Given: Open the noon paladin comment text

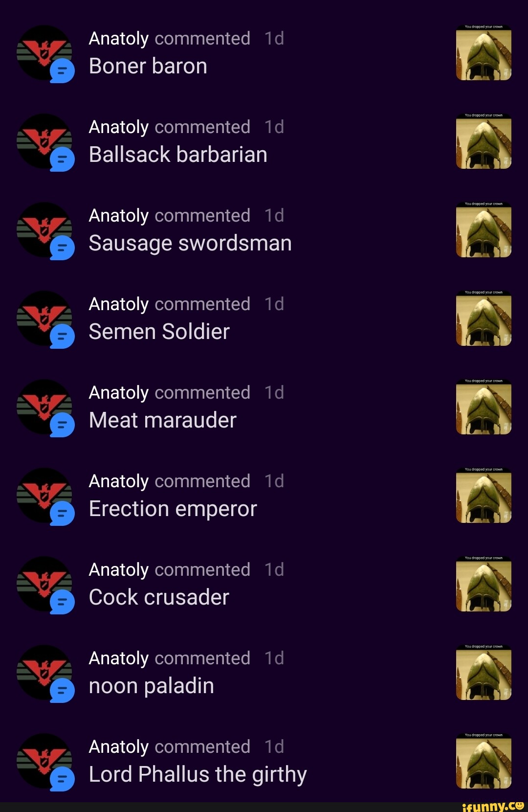Looking at the screenshot, I should point(152,686).
